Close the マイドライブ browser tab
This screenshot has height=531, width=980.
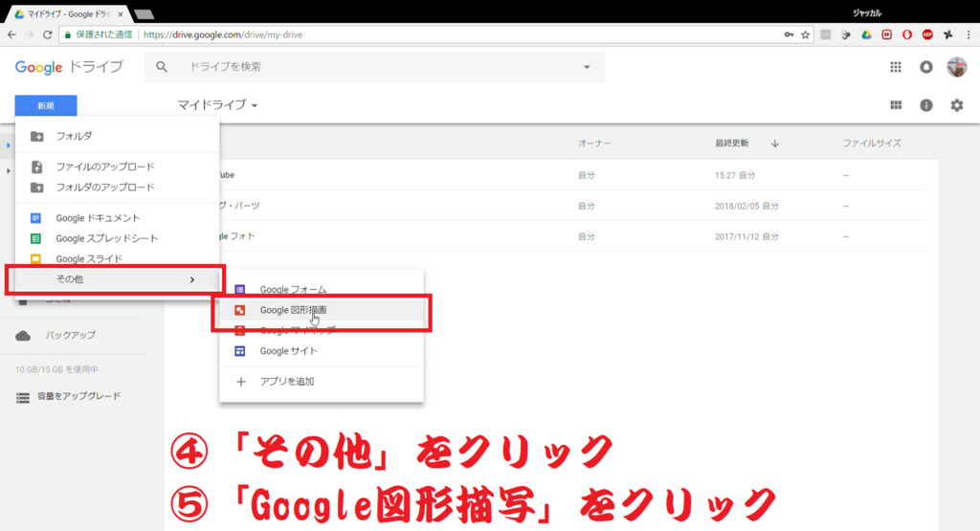[120, 13]
